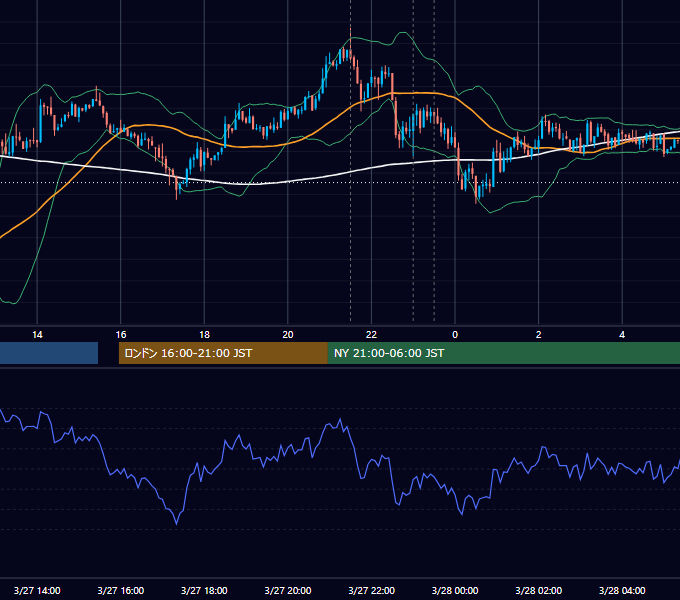680x600 pixels.
Task: Click the 3/28 00:00 date label
Action: pyautogui.click(x=455, y=590)
